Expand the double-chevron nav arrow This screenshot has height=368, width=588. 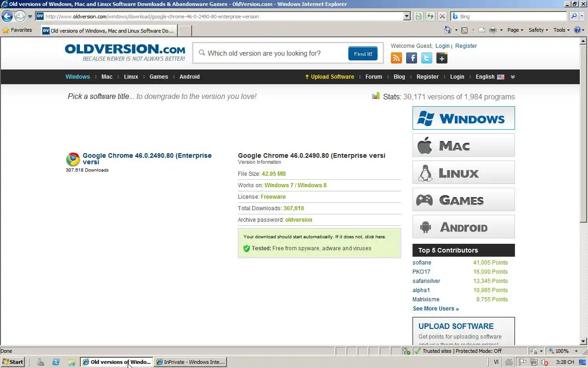(x=513, y=77)
